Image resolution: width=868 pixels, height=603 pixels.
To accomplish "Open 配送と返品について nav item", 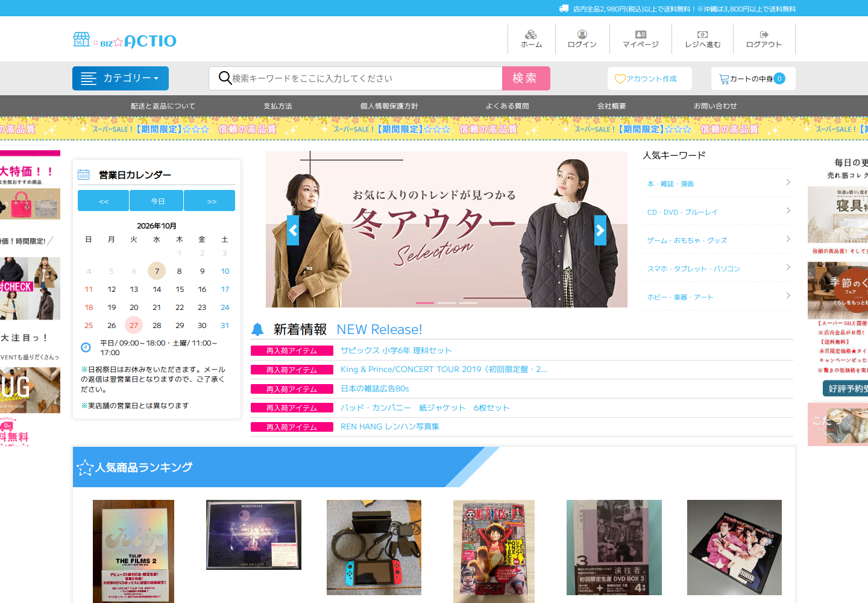I will pyautogui.click(x=163, y=106).
